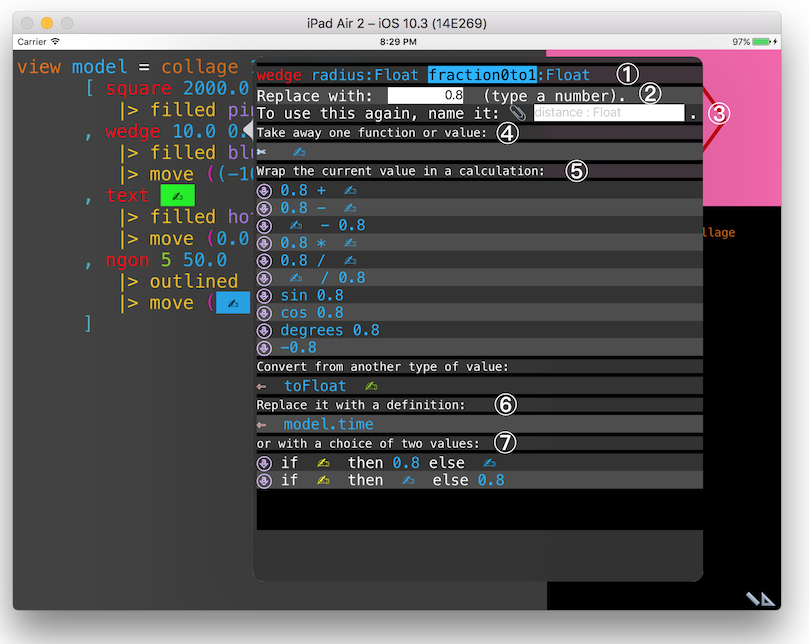Tap the left arrow icon beside toFloat
Screen dimensions: 809x644
click(x=262, y=387)
